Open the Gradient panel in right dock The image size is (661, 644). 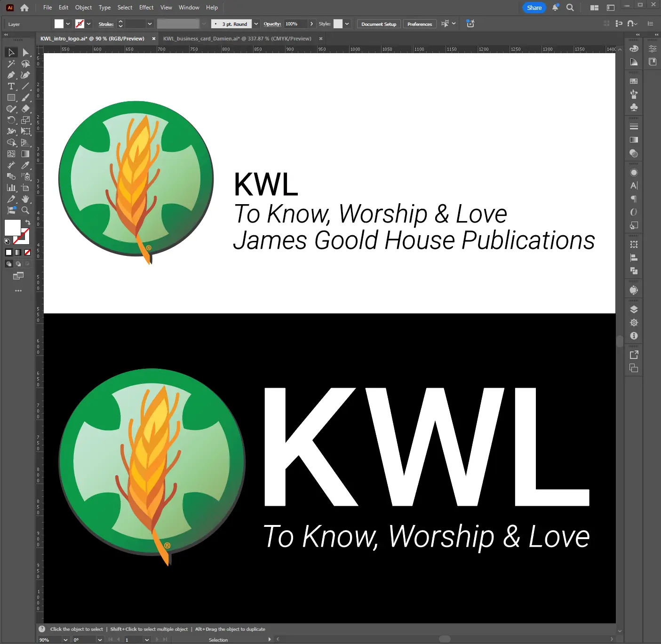tap(634, 140)
